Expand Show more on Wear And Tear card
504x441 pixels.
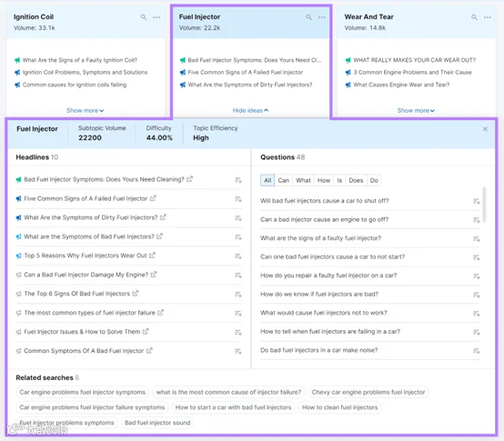[416, 111]
